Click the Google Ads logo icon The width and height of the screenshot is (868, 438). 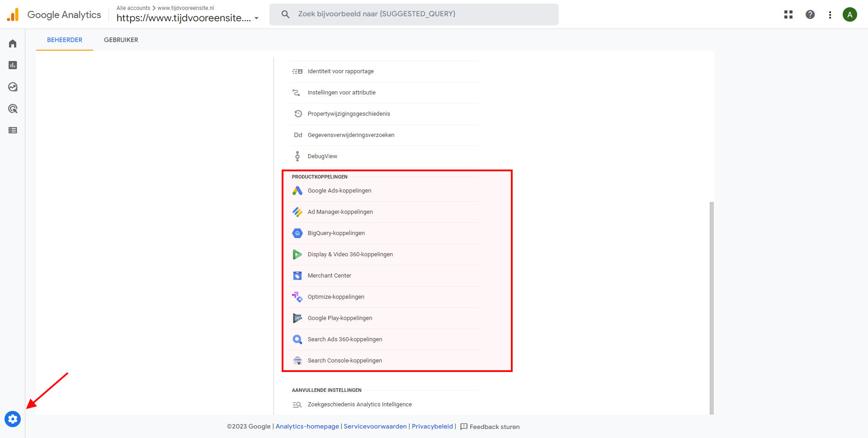pos(297,191)
